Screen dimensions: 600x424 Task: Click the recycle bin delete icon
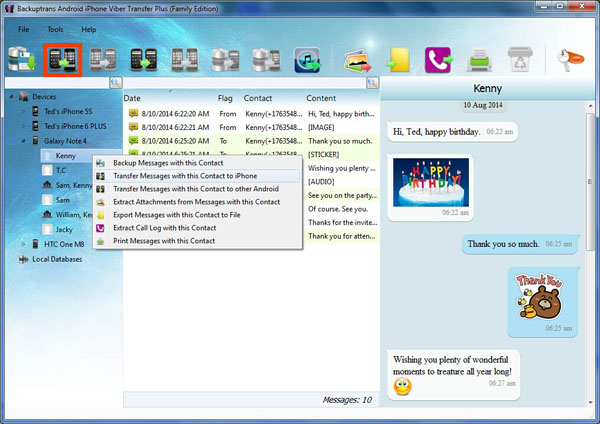[x=520, y=60]
